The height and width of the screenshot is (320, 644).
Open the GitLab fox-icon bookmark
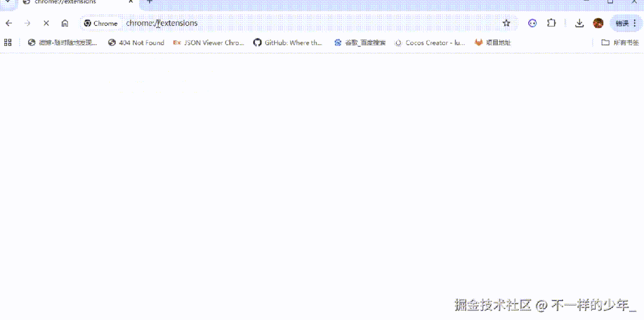coord(493,43)
